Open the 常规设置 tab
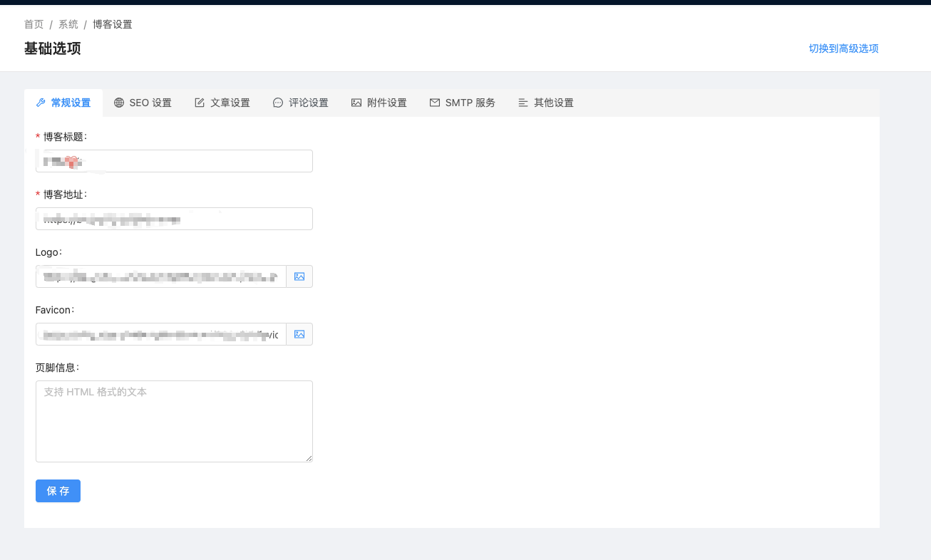 [x=63, y=103]
